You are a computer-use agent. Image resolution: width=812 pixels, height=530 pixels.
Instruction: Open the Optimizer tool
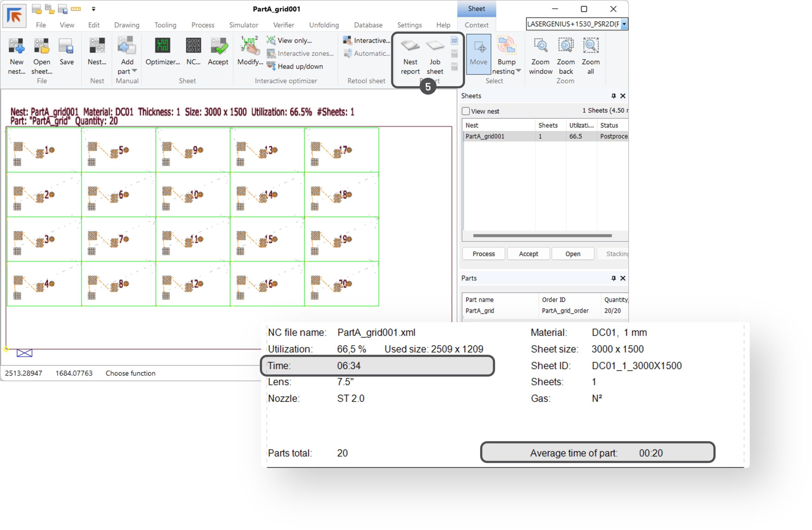(x=162, y=46)
